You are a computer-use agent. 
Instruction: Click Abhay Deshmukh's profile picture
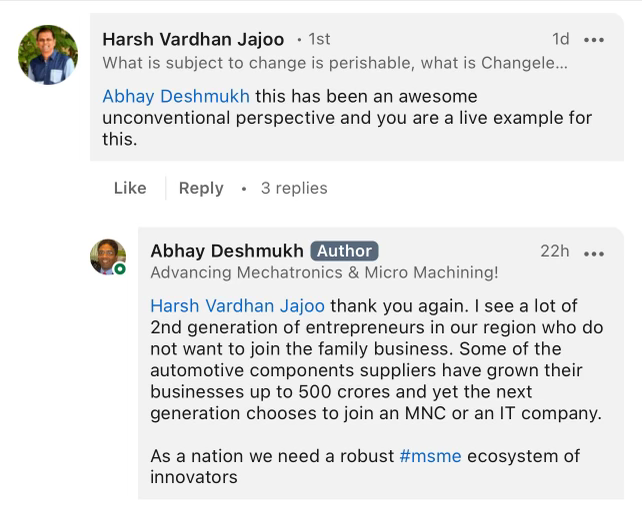(108, 257)
